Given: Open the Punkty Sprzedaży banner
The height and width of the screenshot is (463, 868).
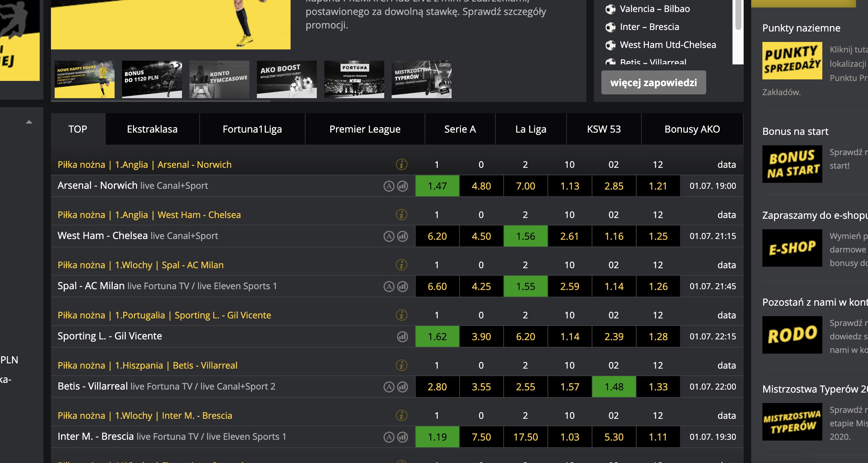Looking at the screenshot, I should tap(792, 61).
